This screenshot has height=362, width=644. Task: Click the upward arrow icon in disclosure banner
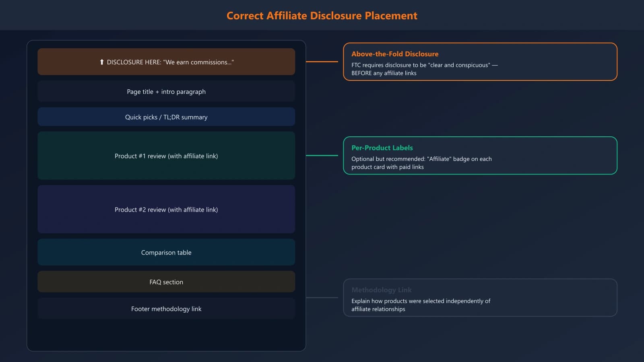point(102,62)
